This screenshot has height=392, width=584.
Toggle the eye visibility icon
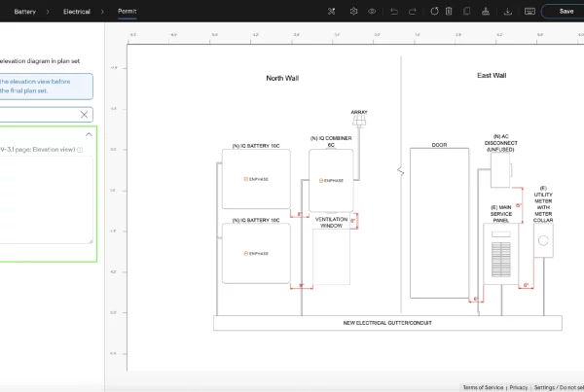click(372, 11)
